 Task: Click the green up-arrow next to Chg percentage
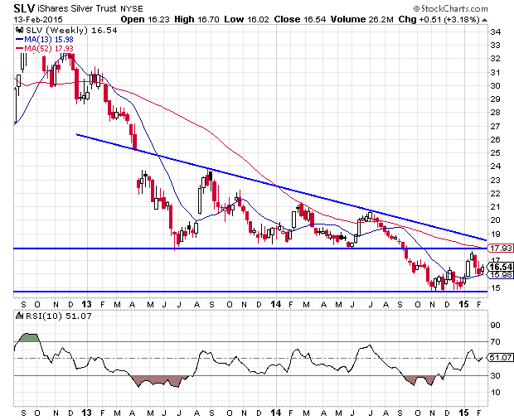pos(484,20)
